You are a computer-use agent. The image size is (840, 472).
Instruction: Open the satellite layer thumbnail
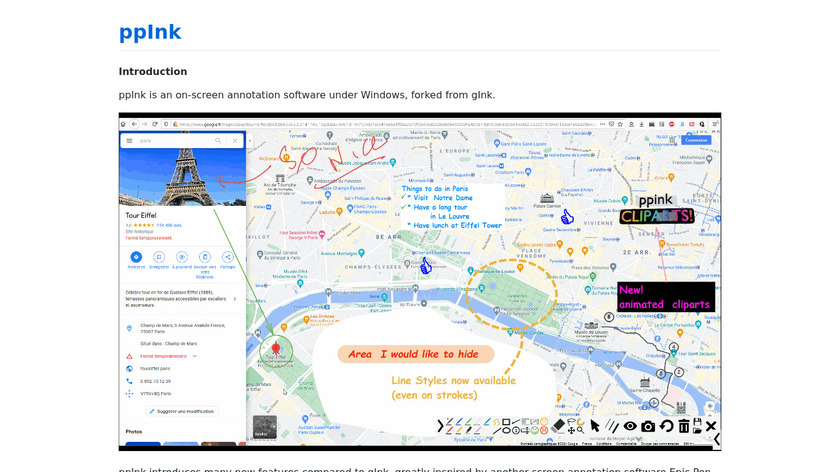[x=265, y=428]
